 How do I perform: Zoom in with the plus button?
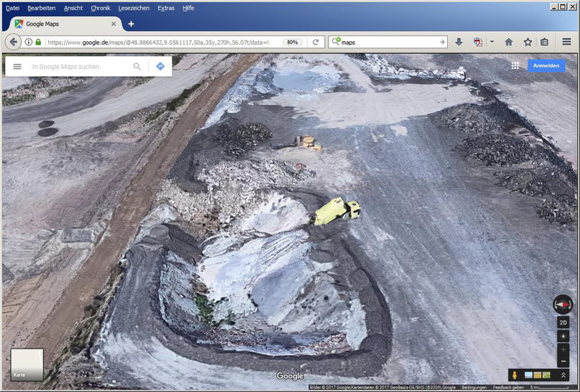pyautogui.click(x=563, y=349)
